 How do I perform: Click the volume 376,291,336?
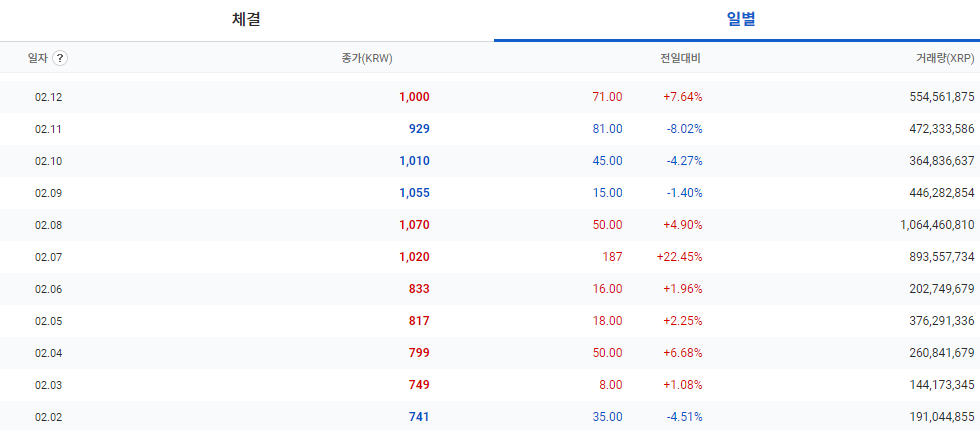[942, 321]
